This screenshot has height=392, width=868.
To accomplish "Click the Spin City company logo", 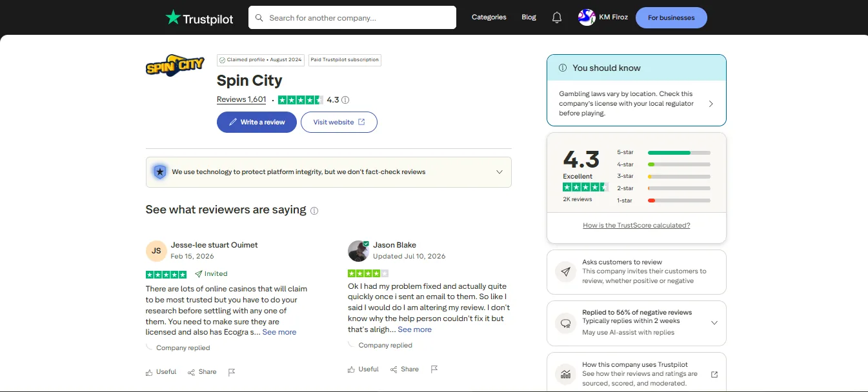I will (176, 65).
